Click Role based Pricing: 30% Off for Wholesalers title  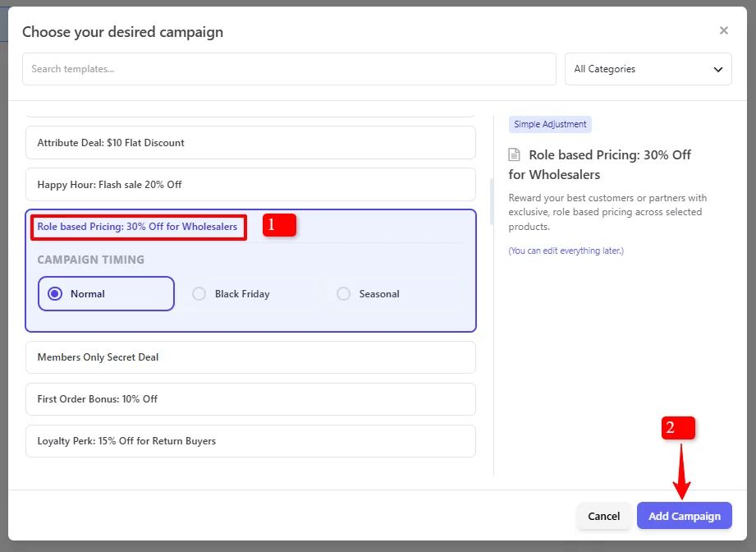point(137,227)
